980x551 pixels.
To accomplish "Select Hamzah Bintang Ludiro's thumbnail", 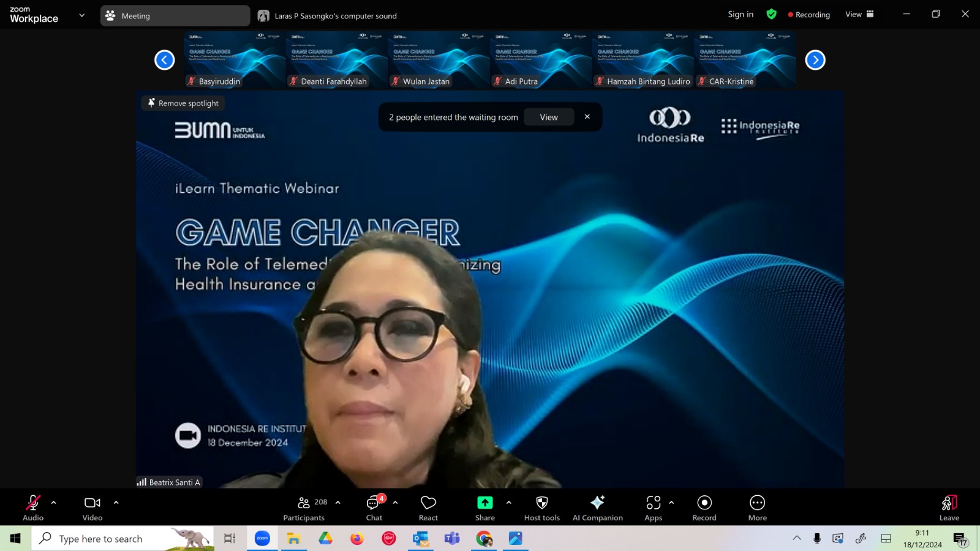I will click(643, 60).
